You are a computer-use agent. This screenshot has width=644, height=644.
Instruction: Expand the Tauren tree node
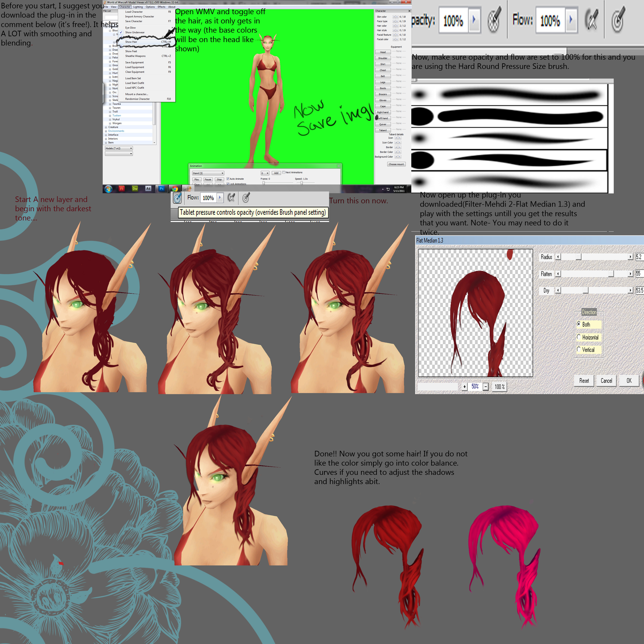click(110, 108)
